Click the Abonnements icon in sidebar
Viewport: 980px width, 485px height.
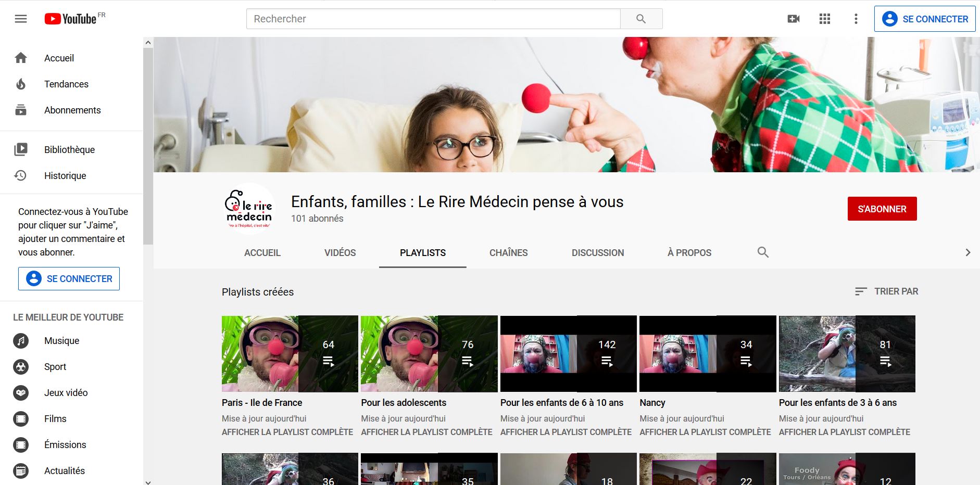pos(21,110)
